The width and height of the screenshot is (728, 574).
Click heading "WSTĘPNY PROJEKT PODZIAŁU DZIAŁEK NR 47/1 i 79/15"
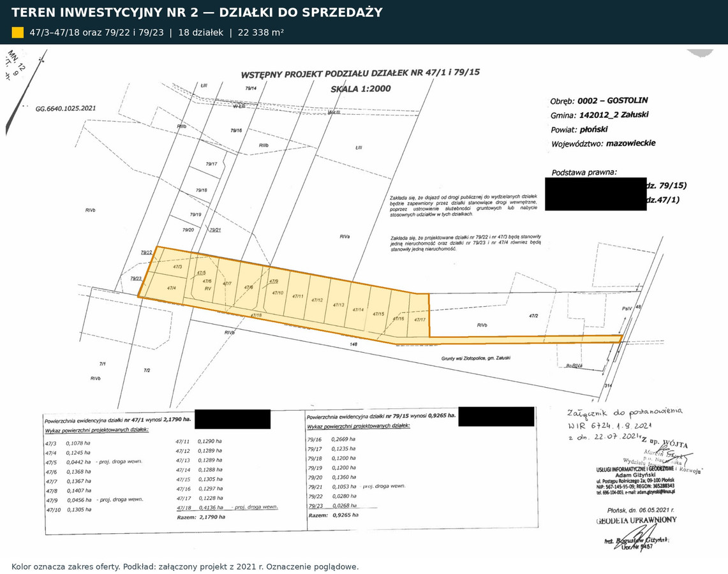tap(360, 73)
